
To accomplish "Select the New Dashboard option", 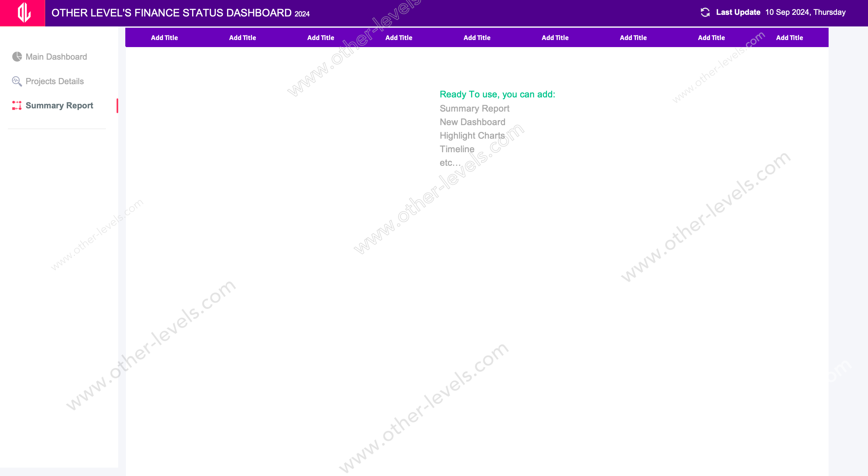I will point(472,121).
